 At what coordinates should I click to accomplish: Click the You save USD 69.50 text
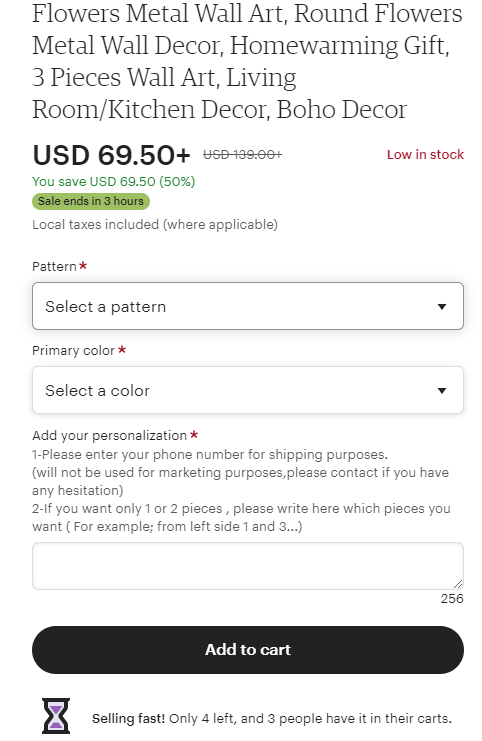pos(113,181)
